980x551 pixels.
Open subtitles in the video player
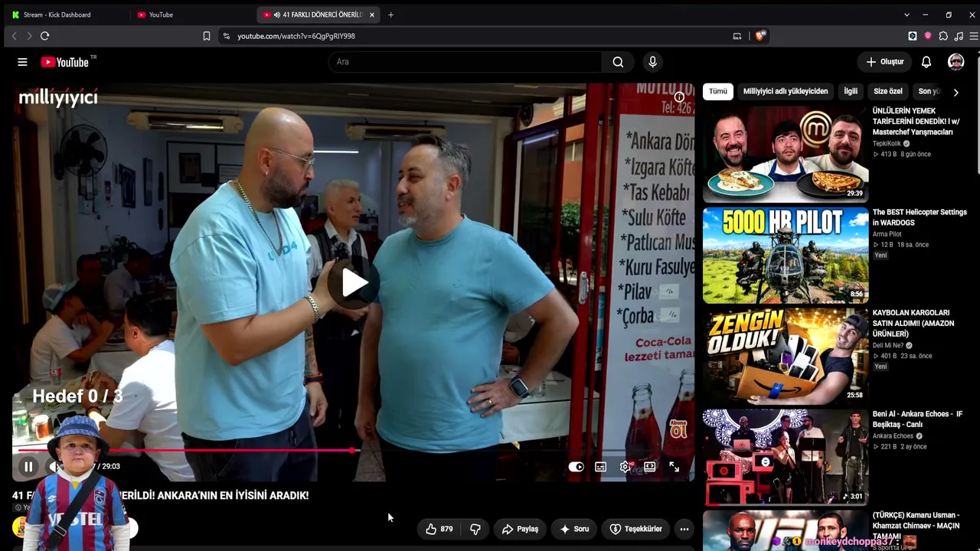601,467
